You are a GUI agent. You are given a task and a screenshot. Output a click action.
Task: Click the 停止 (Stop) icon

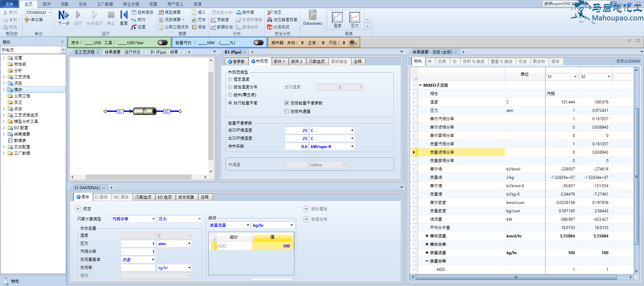(x=111, y=15)
